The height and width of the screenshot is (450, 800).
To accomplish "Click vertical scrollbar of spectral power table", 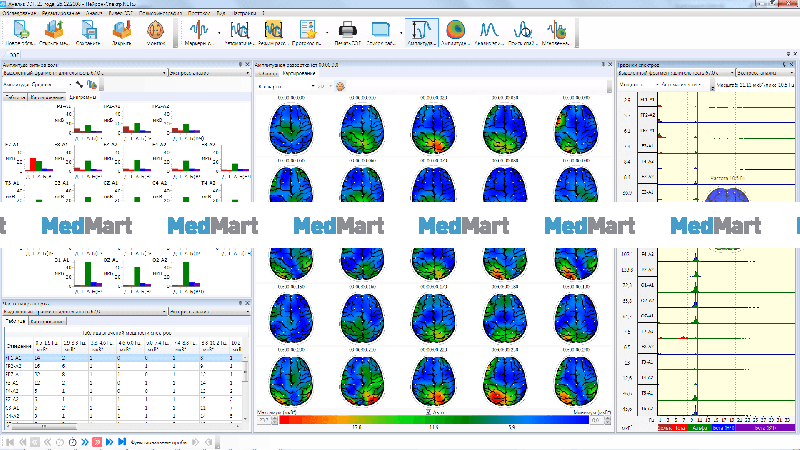I will pos(245,388).
